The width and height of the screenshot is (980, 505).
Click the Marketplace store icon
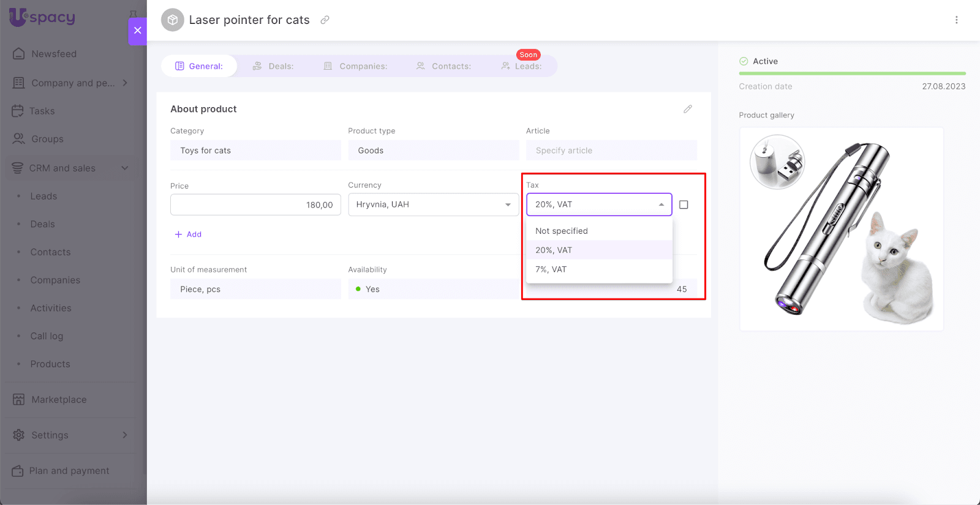[19, 400]
